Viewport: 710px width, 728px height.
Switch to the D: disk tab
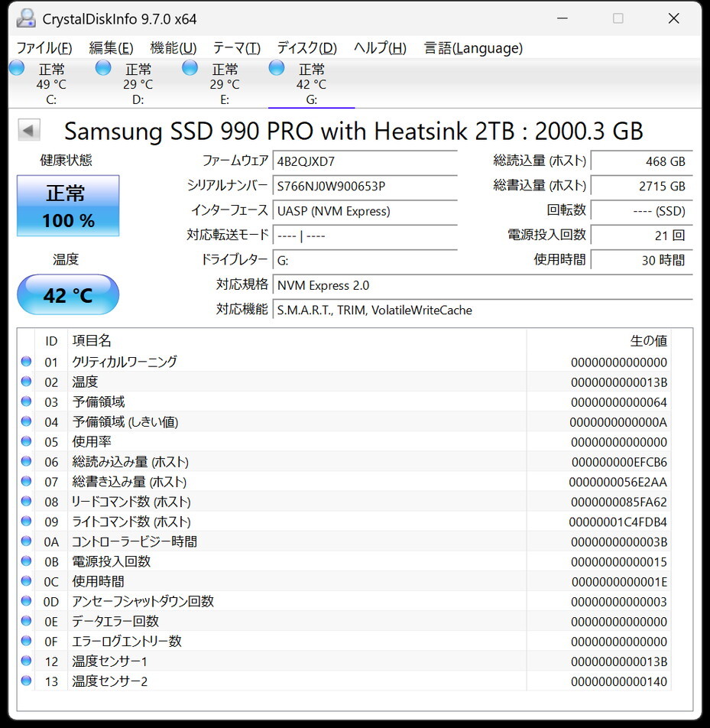138,83
